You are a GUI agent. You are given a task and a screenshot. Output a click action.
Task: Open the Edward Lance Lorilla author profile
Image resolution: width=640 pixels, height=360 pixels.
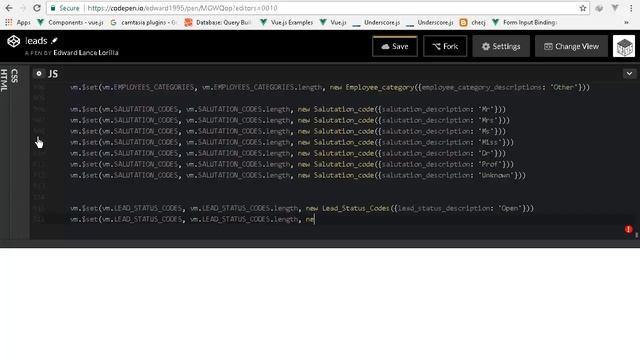pyautogui.click(x=86, y=53)
